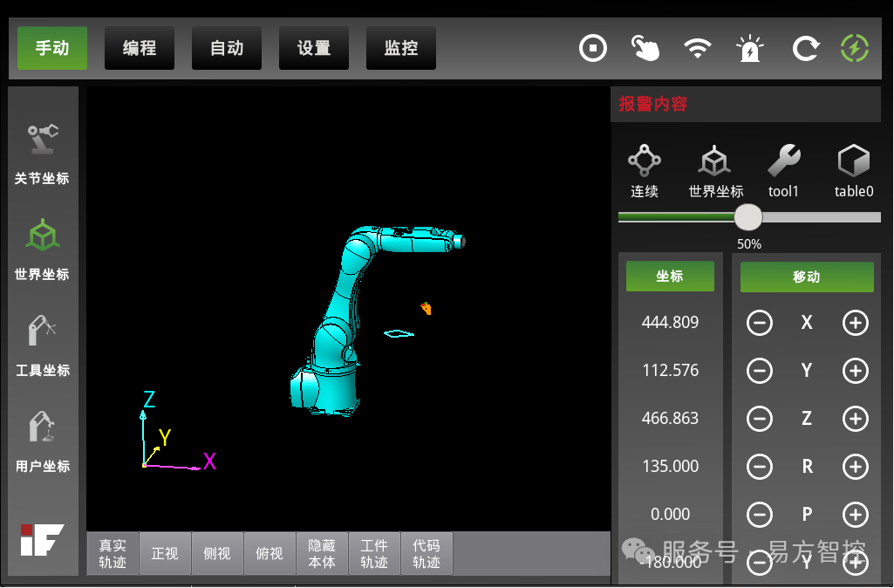The image size is (894, 588).
Task: Click the touch hand pointer icon
Action: 645,49
